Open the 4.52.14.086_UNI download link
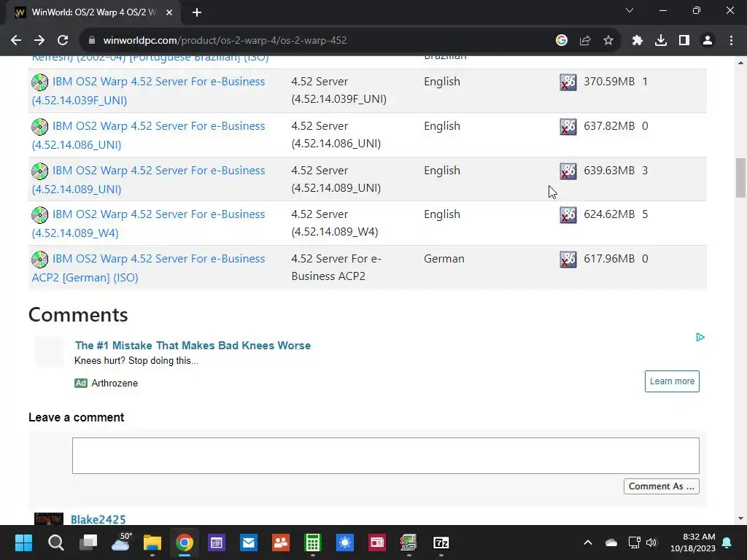This screenshot has height=560, width=747. click(148, 135)
